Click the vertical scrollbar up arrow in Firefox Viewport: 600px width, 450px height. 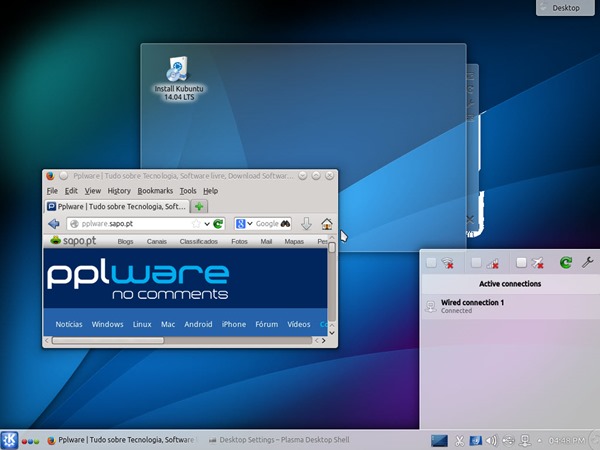[x=332, y=238]
